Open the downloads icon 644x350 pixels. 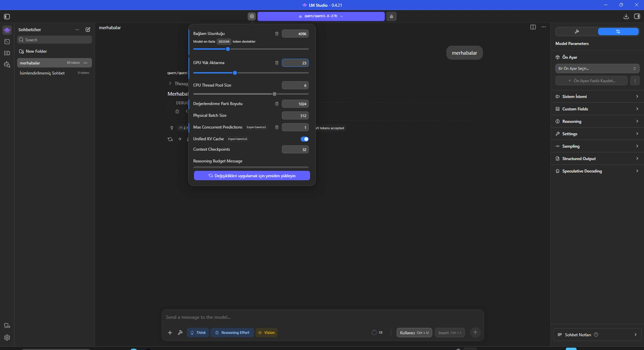626,16
